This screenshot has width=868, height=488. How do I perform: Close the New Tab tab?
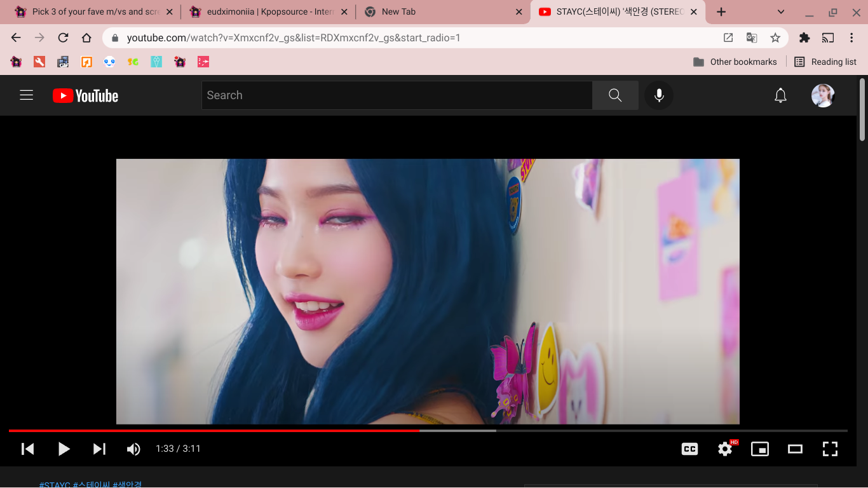[519, 11]
